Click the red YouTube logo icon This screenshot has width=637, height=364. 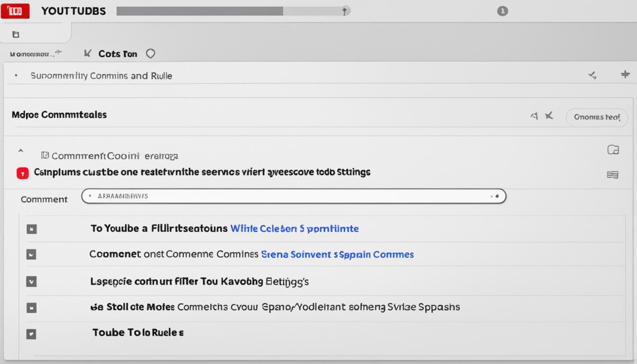tap(15, 10)
